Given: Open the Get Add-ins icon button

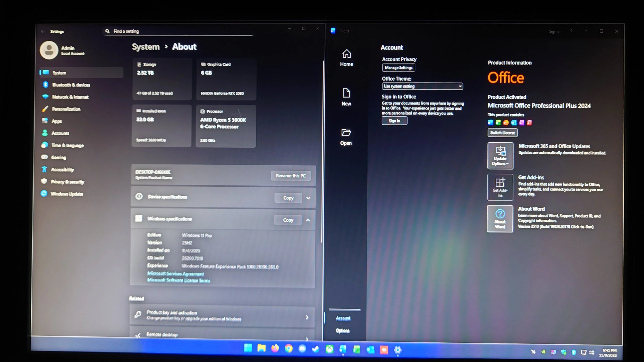Looking at the screenshot, I should (x=500, y=187).
